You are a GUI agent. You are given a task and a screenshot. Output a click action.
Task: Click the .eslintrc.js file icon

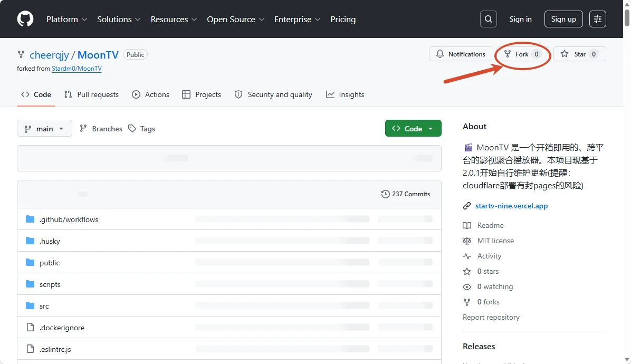click(x=30, y=349)
